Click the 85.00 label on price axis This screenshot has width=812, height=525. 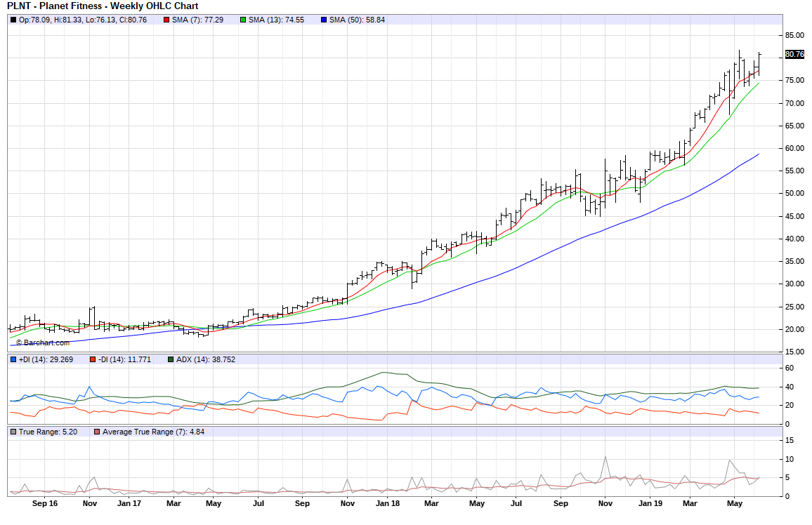coord(794,35)
